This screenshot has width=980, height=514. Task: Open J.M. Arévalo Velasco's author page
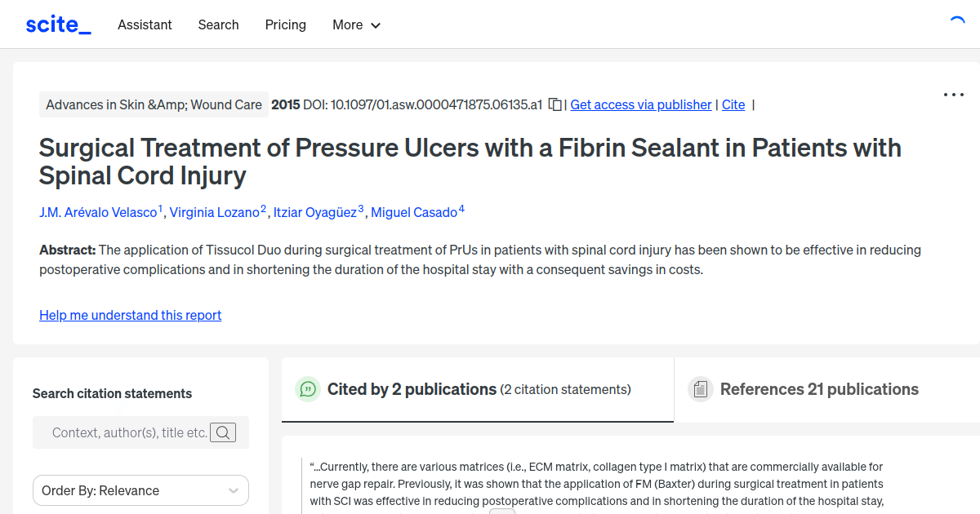[100, 212]
